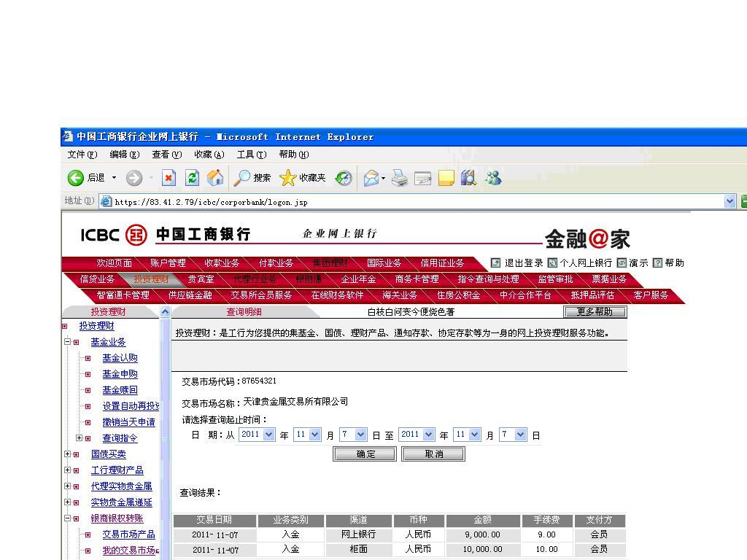The height and width of the screenshot is (560, 747).
Task: Open the 基金申购 tree link
Action: (x=120, y=374)
